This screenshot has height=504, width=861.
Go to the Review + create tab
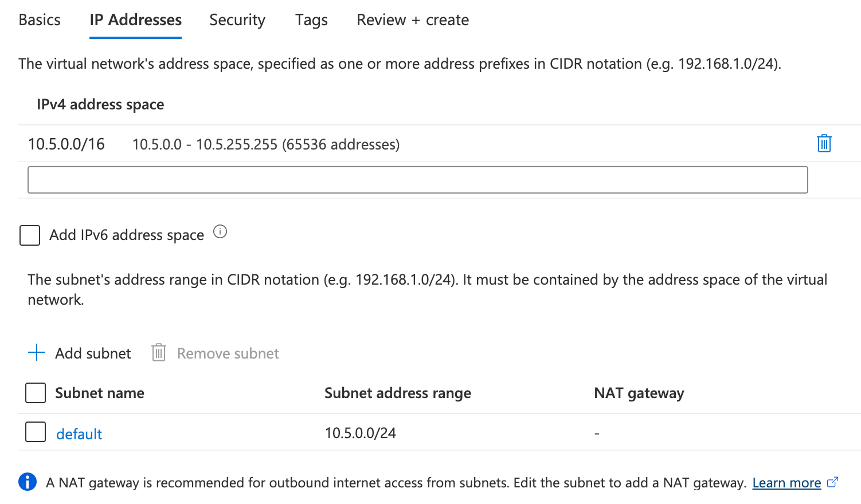pyautogui.click(x=412, y=19)
